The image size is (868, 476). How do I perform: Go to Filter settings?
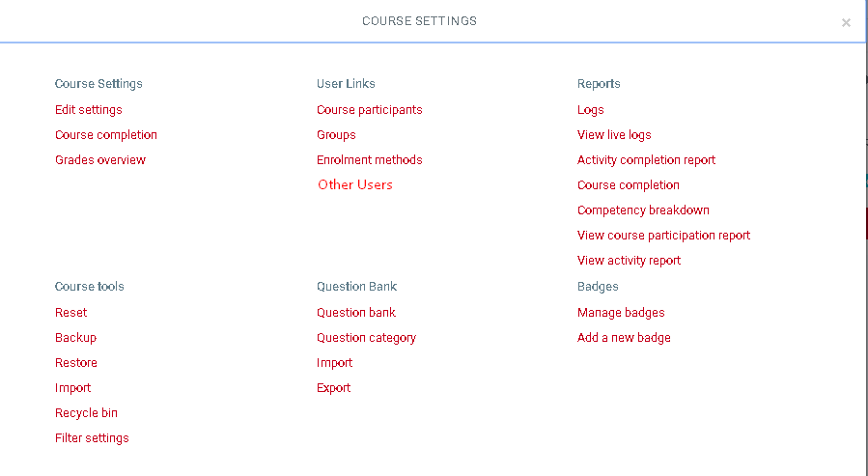[92, 438]
